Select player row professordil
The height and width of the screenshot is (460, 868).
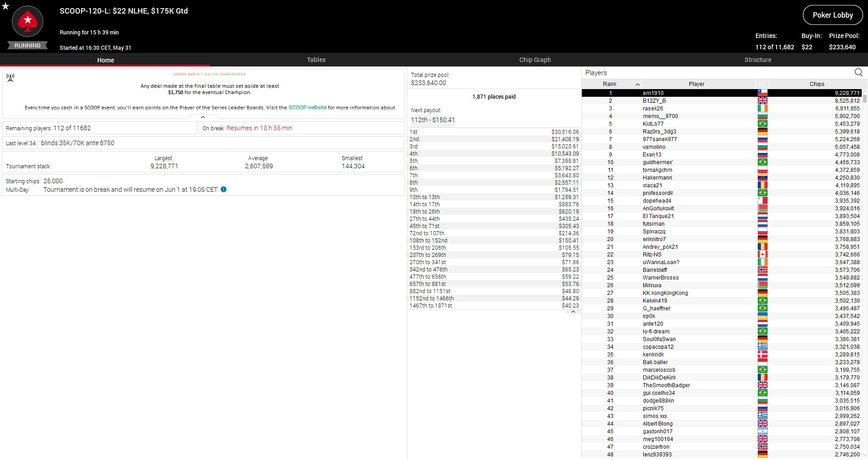pyautogui.click(x=722, y=193)
